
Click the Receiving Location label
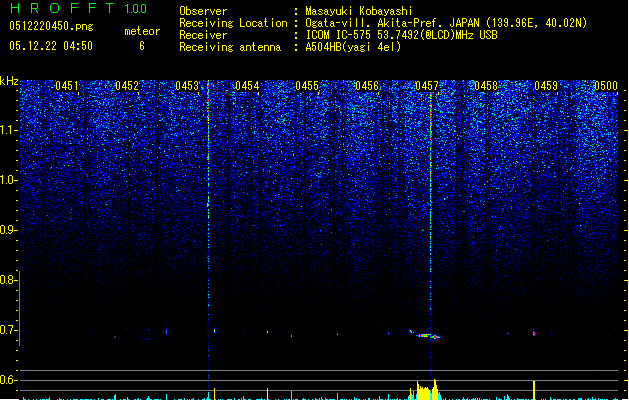[233, 23]
